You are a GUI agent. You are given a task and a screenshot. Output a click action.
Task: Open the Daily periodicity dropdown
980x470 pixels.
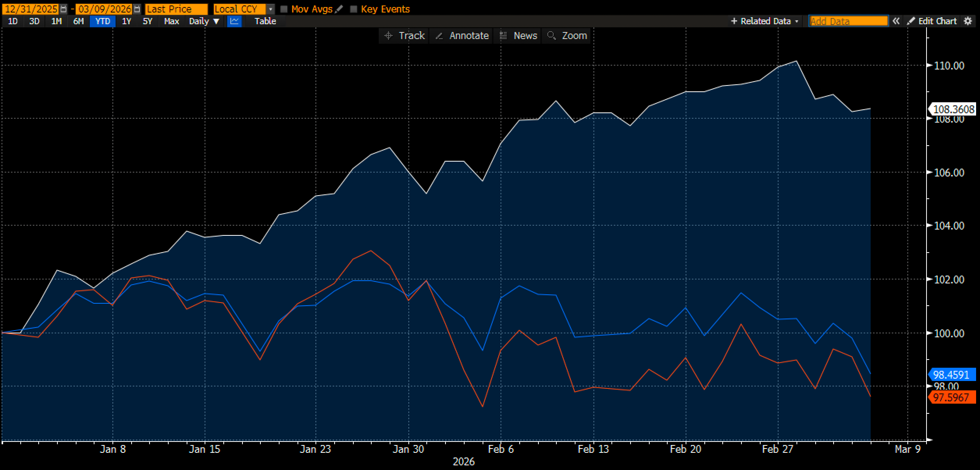tap(204, 21)
